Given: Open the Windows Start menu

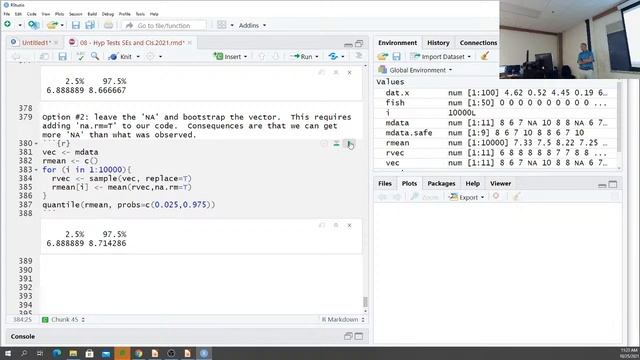Looking at the screenshot, I should pyautogui.click(x=8, y=353).
